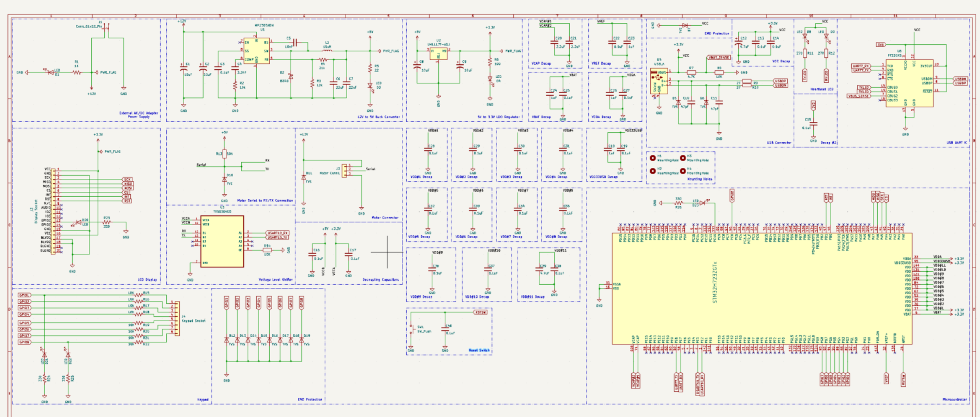Click the H1 mounting hole symbol
Screen dimensions: 980x417
653,158
